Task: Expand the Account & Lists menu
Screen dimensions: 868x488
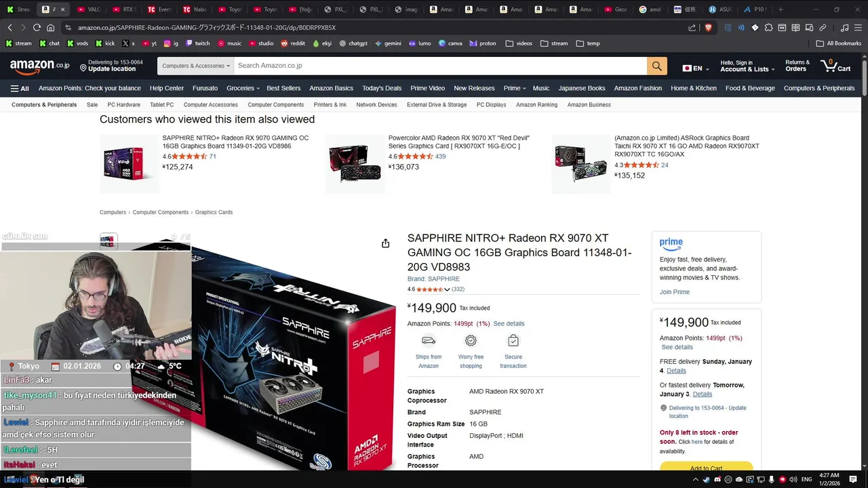Action: pos(747,66)
